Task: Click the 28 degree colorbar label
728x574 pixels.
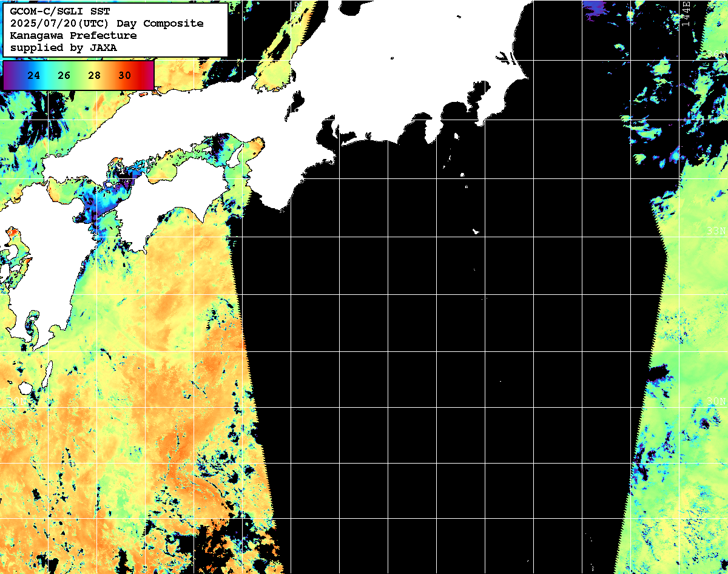Action: pyautogui.click(x=95, y=76)
